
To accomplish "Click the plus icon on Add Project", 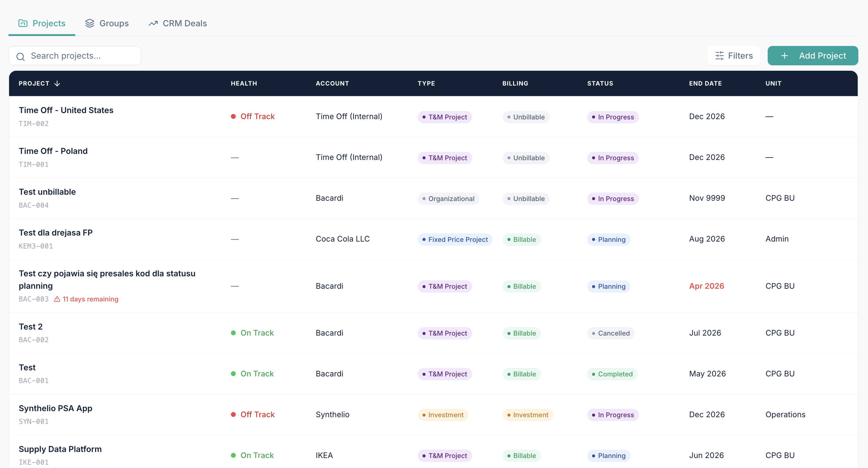I will pyautogui.click(x=785, y=56).
